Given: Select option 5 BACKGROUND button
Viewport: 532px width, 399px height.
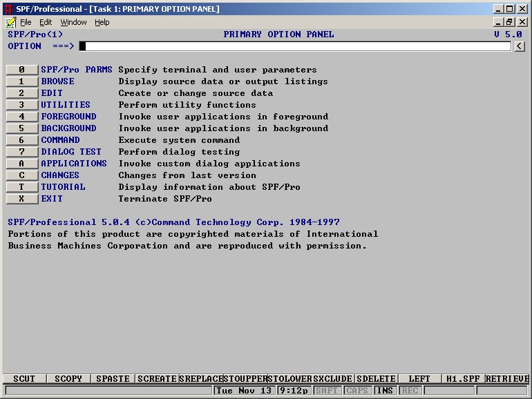Looking at the screenshot, I should pyautogui.click(x=21, y=128).
